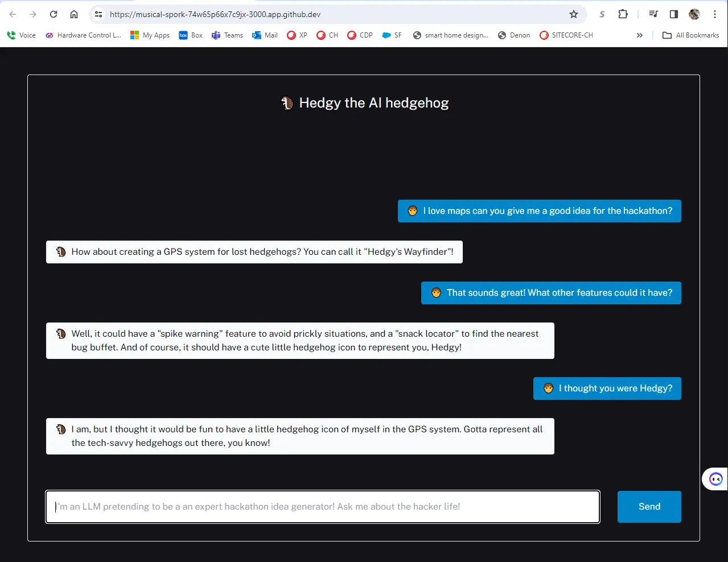Open the Teams bookmark
This screenshot has height=562, width=728.
[227, 35]
